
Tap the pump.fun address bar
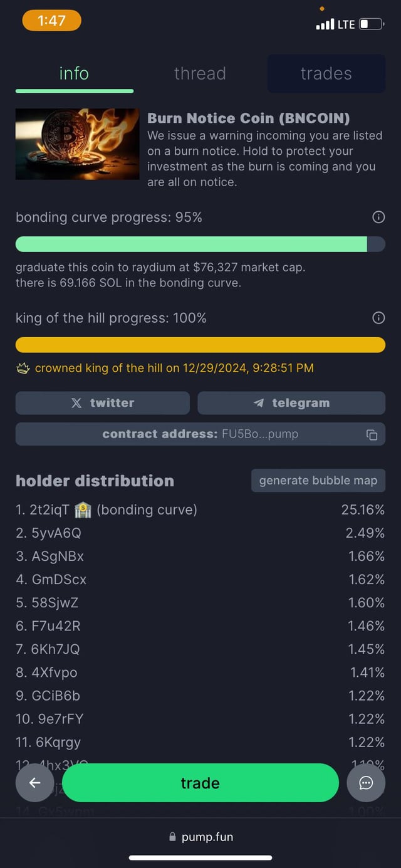[x=200, y=837]
